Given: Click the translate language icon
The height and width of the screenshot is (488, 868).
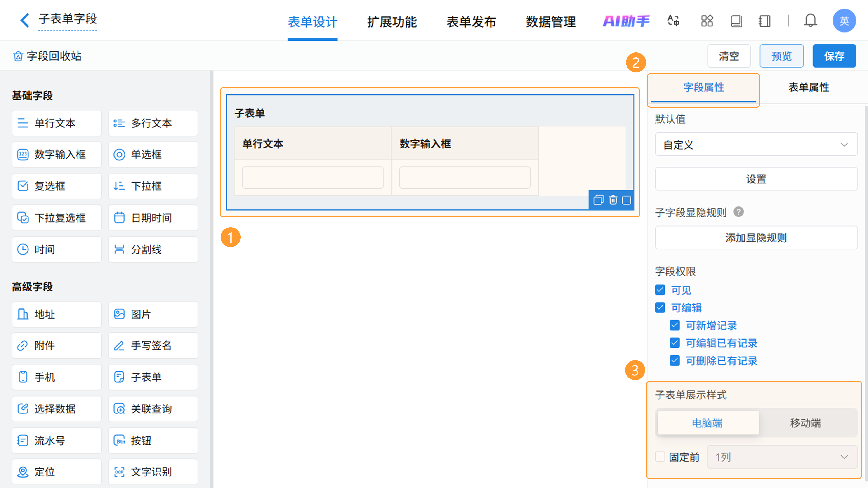Looking at the screenshot, I should pos(673,21).
